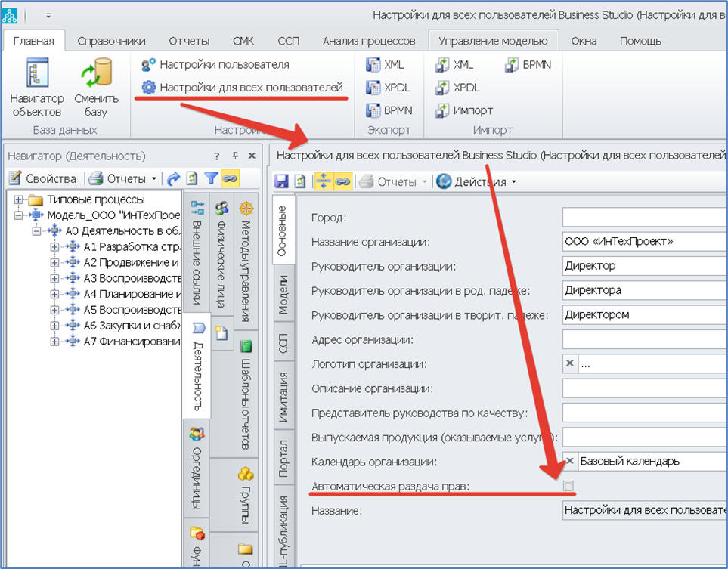Click the save icon in settings toolbar
Viewport: 728px width, 569px height.
click(281, 181)
